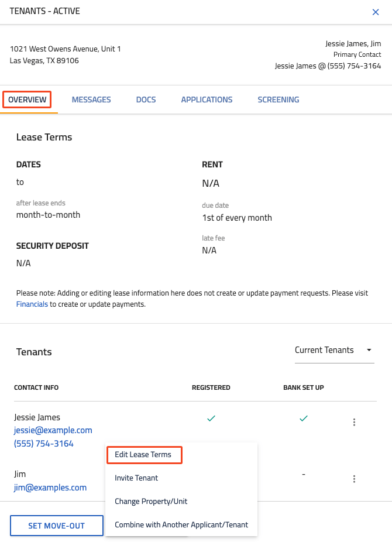Select Invite Tenant menu option
The height and width of the screenshot is (542, 392).
(136, 478)
